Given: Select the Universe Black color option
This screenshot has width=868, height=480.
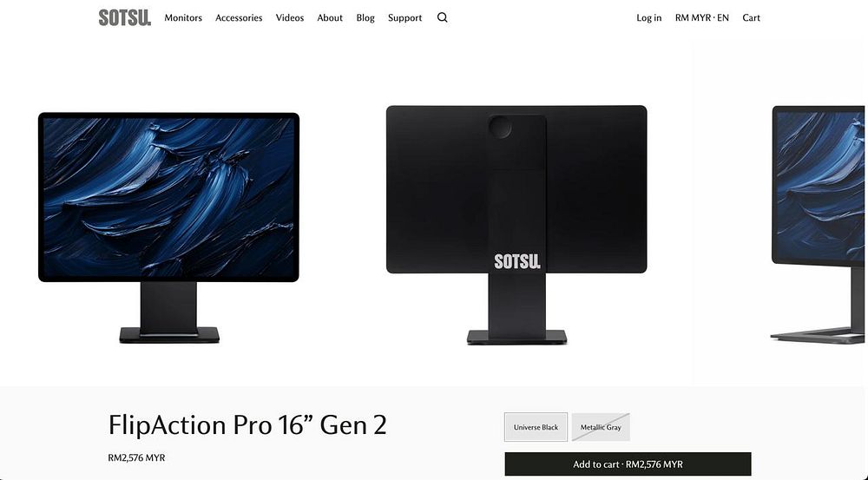Looking at the screenshot, I should point(536,427).
